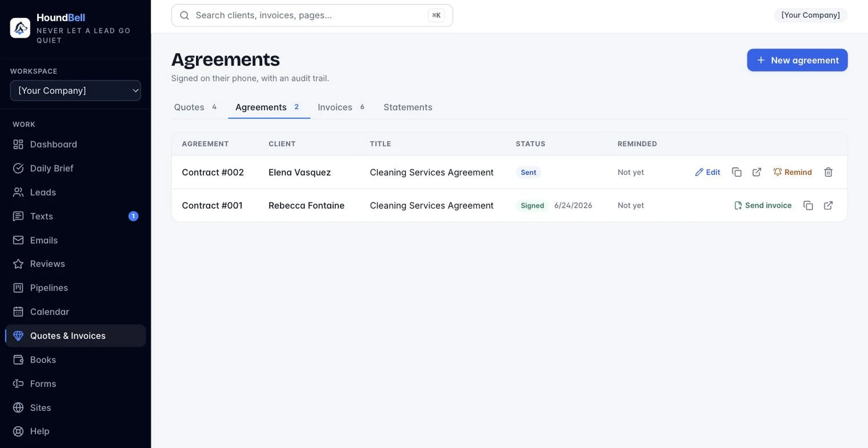868x448 pixels.
Task: Go to Pipelines
Action: coord(76,288)
